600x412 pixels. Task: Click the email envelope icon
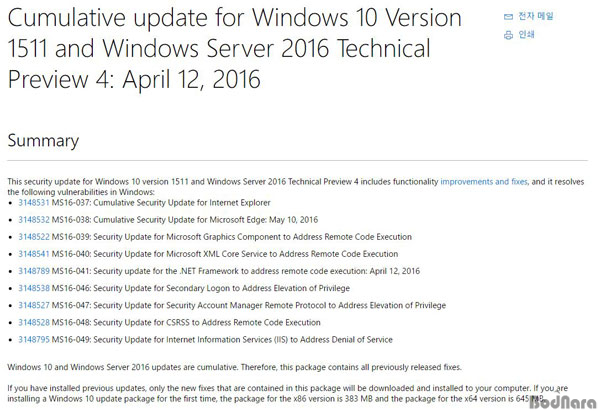coord(508,16)
